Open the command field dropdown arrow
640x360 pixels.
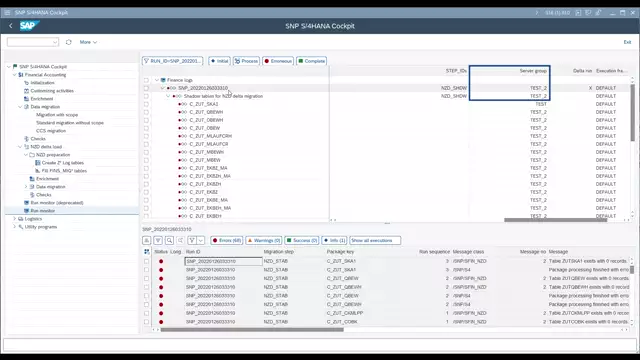pos(55,42)
